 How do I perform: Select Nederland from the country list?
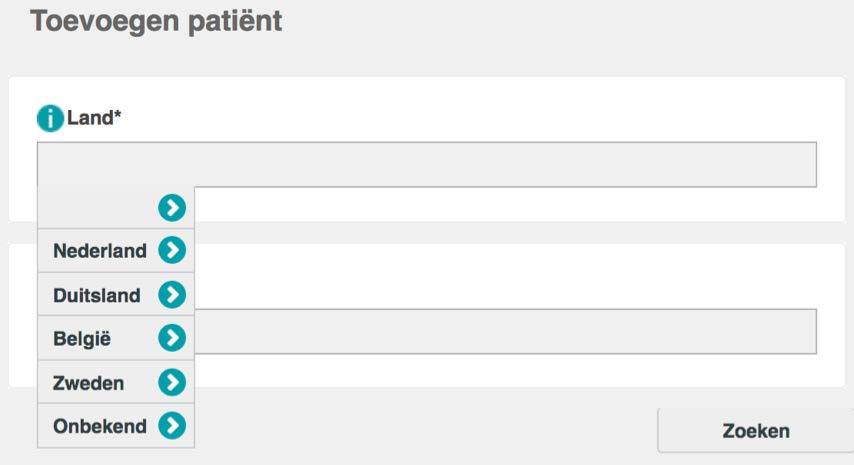pyautogui.click(x=115, y=250)
